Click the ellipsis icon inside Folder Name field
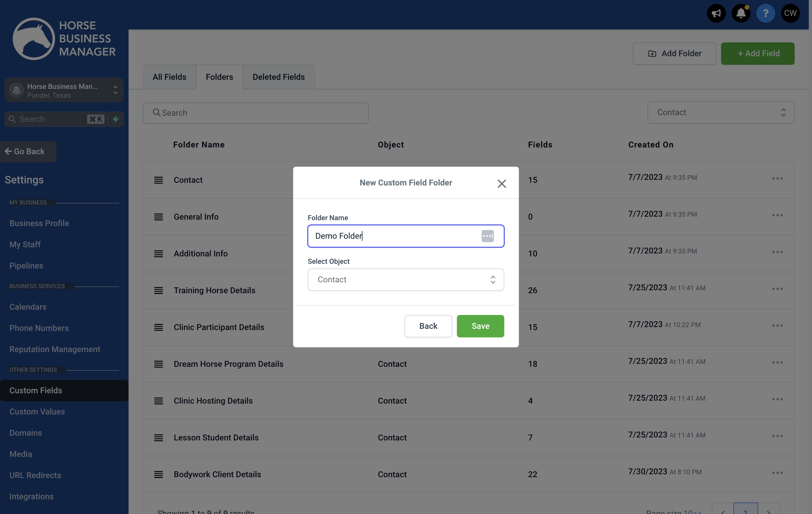Screen dimensions: 812x514 487,236
